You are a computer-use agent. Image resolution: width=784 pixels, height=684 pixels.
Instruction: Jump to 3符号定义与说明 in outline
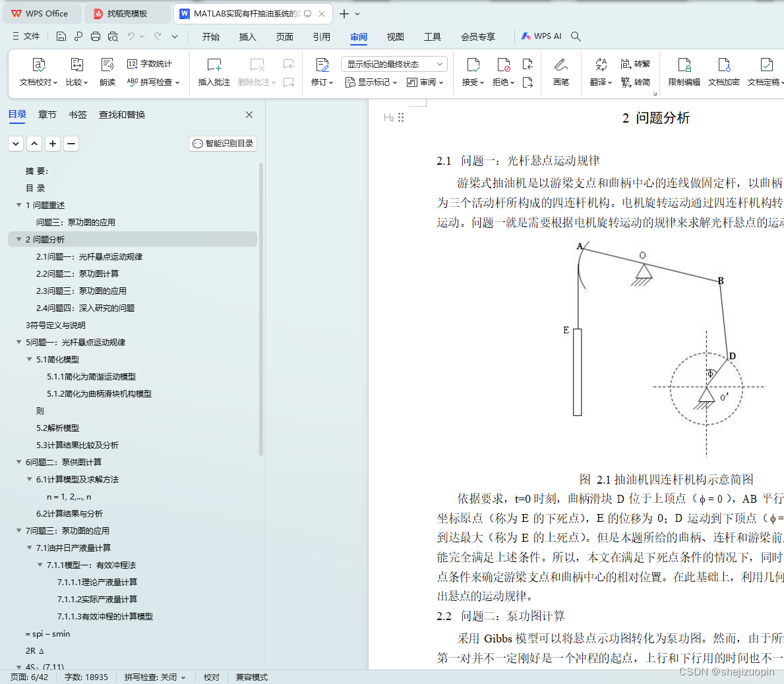pyautogui.click(x=55, y=326)
